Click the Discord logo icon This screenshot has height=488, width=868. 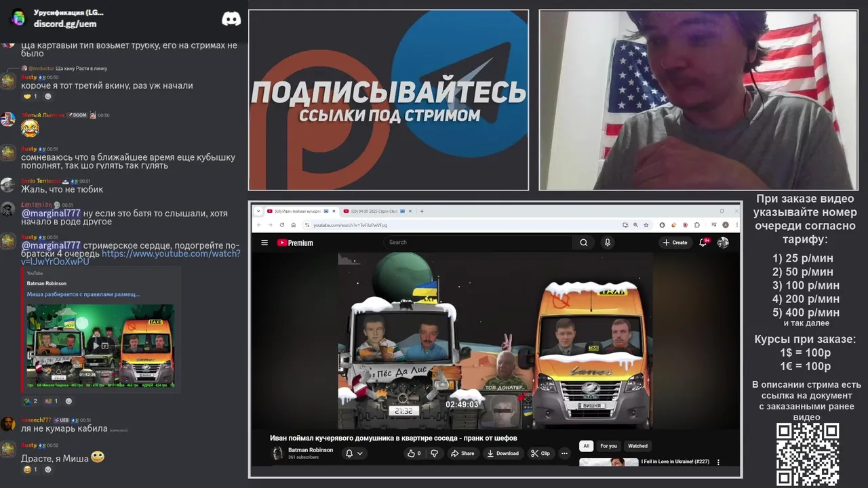[231, 19]
